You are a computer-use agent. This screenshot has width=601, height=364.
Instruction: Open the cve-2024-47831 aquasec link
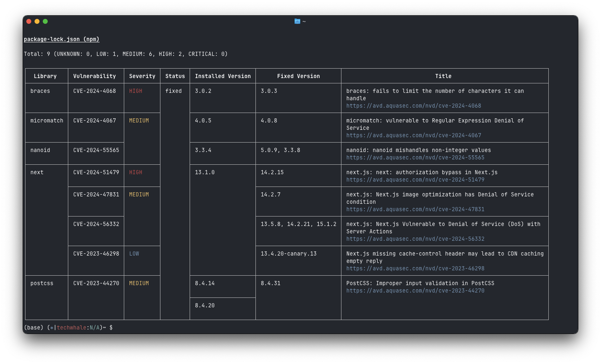pyautogui.click(x=415, y=210)
